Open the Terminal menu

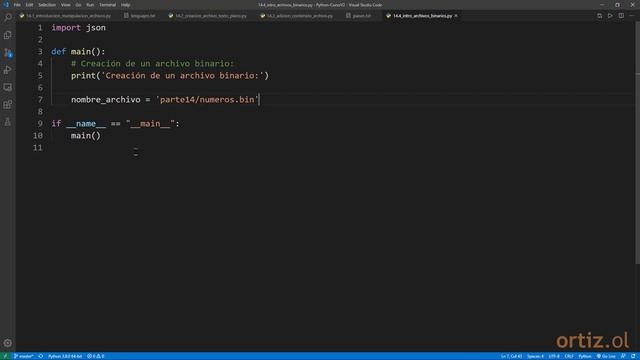107,5
